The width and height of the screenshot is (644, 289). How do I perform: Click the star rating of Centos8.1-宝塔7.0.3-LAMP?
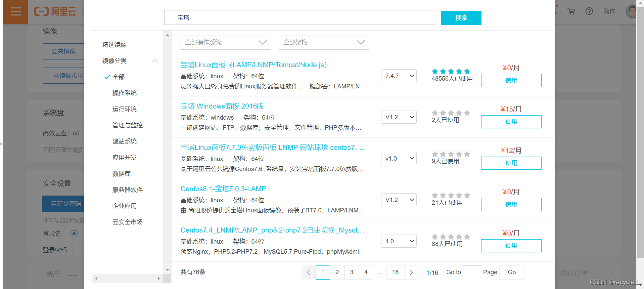(x=451, y=195)
